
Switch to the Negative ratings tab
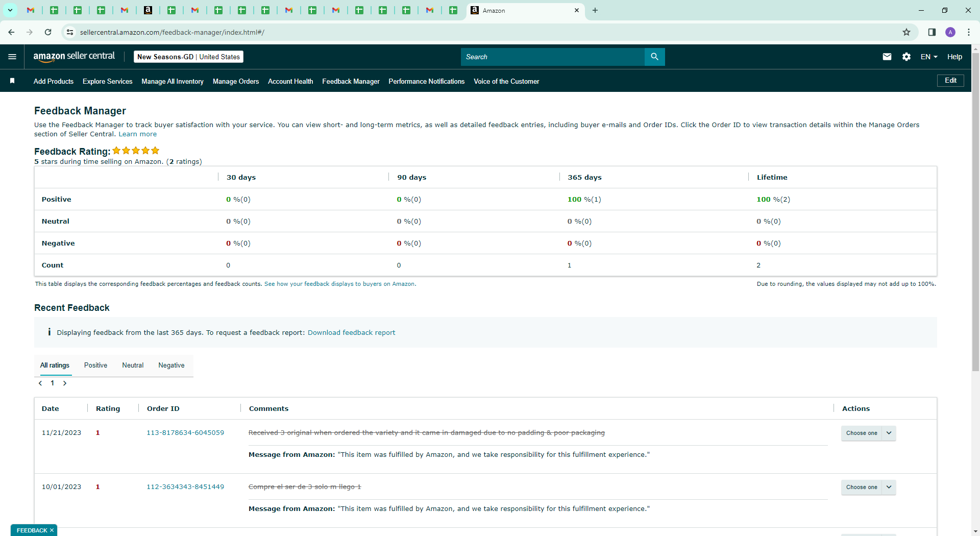point(171,366)
